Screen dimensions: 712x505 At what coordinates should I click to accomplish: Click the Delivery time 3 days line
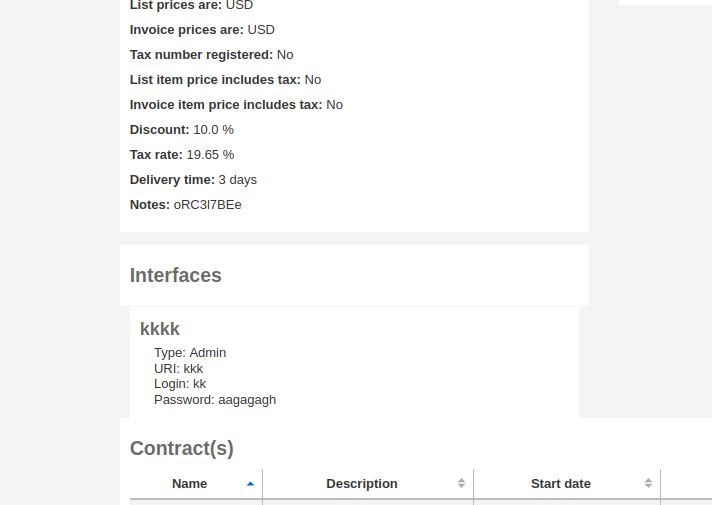(x=193, y=180)
